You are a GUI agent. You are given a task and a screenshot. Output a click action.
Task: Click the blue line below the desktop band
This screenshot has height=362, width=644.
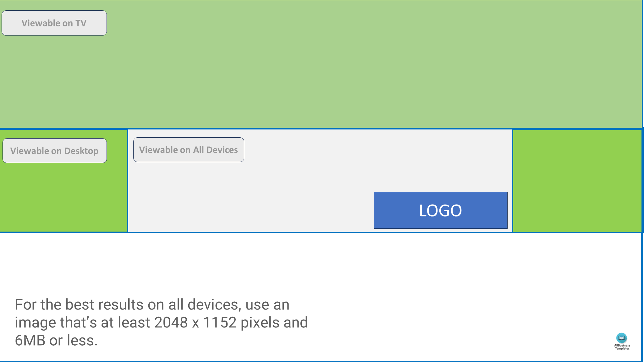(321, 233)
